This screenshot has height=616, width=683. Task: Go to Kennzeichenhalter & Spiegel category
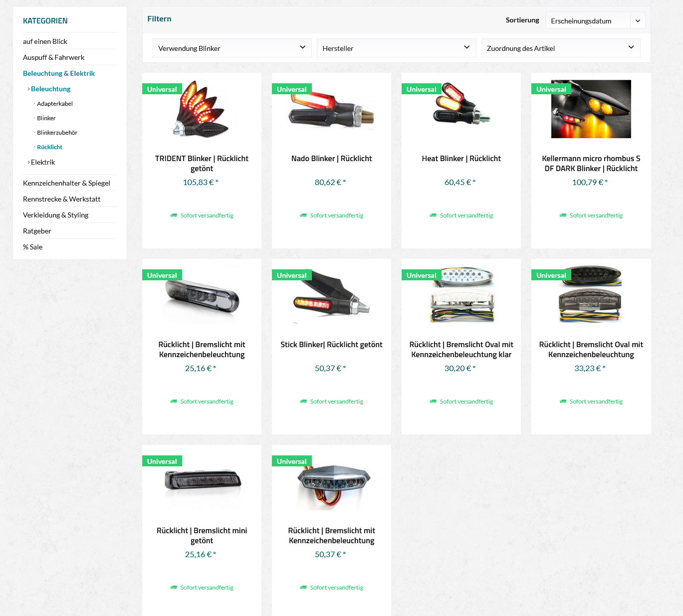point(66,183)
